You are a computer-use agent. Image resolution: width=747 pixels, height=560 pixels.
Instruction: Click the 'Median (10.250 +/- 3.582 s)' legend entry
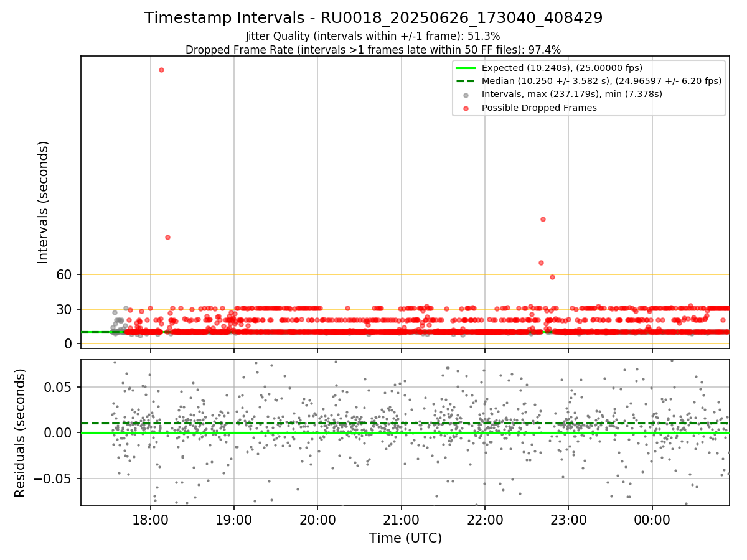pos(602,81)
